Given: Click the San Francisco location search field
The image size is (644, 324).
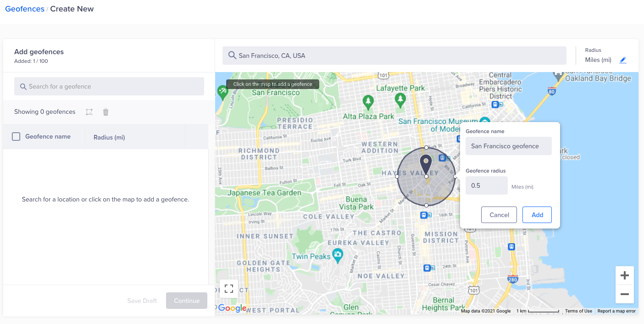Looking at the screenshot, I should coord(394,56).
